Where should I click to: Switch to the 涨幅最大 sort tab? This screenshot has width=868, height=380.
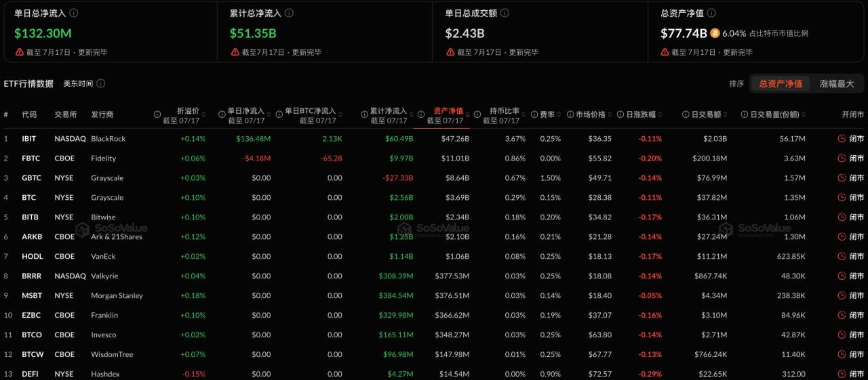point(837,83)
